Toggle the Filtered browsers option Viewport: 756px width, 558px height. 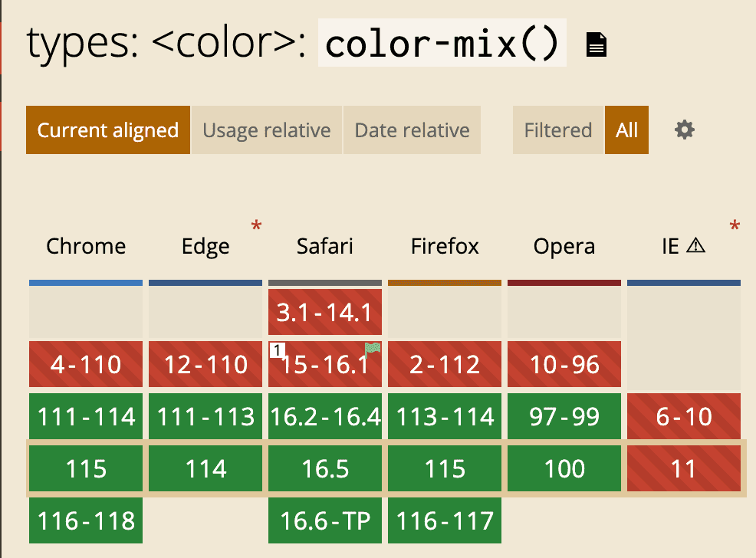coord(558,130)
